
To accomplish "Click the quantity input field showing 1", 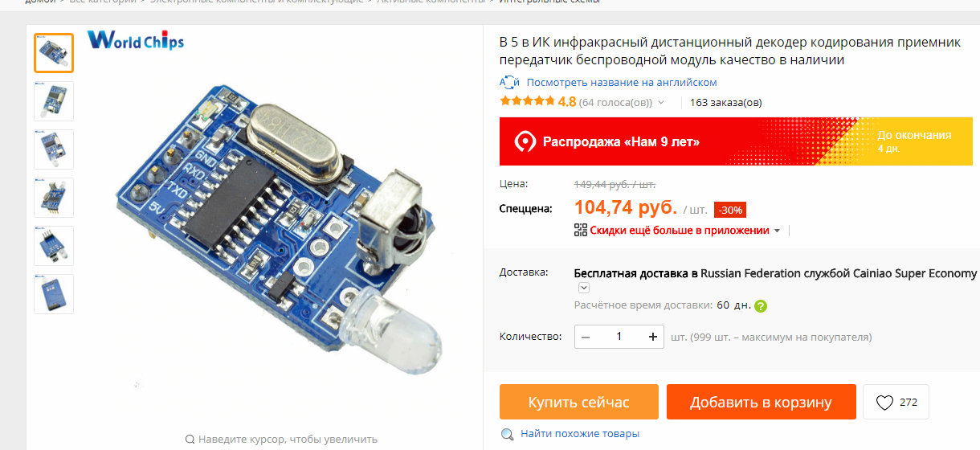I will (619, 337).
